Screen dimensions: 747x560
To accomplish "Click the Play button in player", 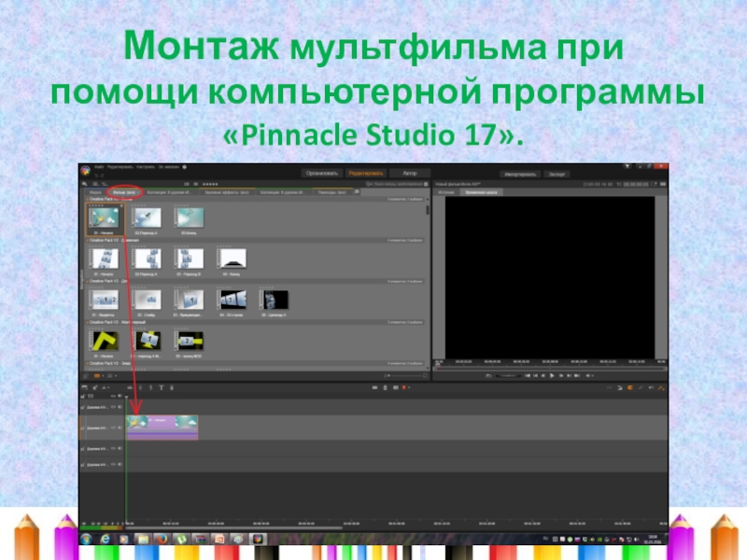I will 552,376.
